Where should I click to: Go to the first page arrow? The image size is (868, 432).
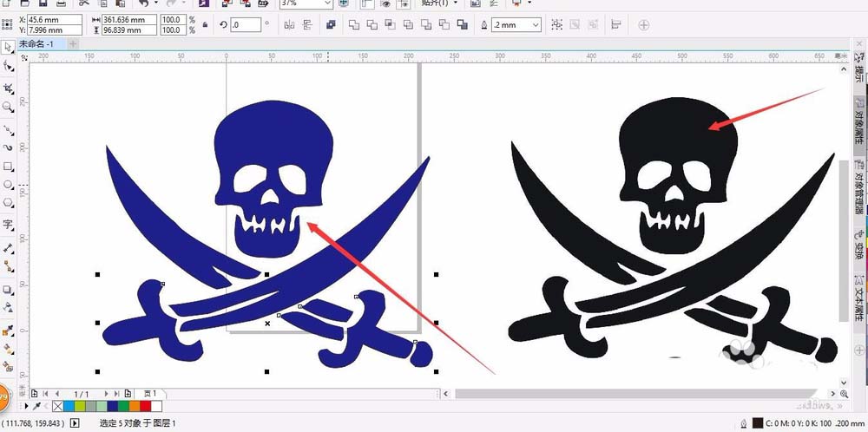click(46, 393)
